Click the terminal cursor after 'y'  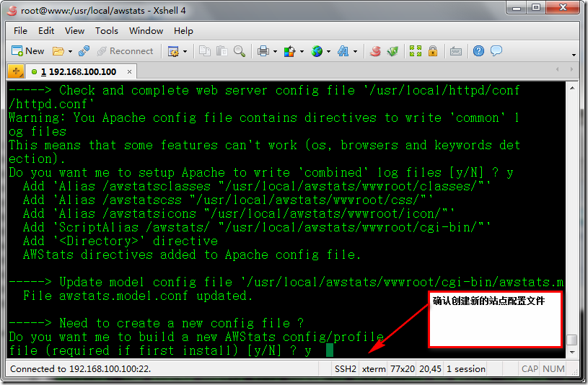pyautogui.click(x=330, y=350)
